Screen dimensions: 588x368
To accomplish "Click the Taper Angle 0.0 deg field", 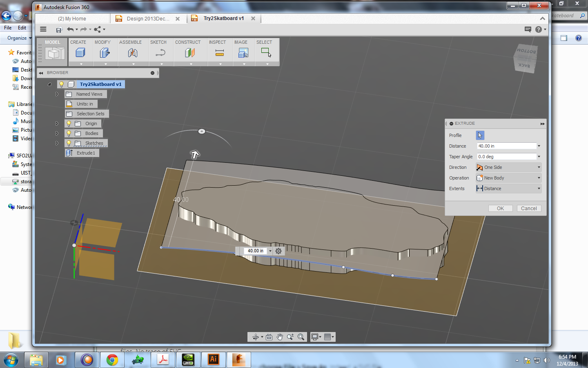I will pyautogui.click(x=506, y=157).
